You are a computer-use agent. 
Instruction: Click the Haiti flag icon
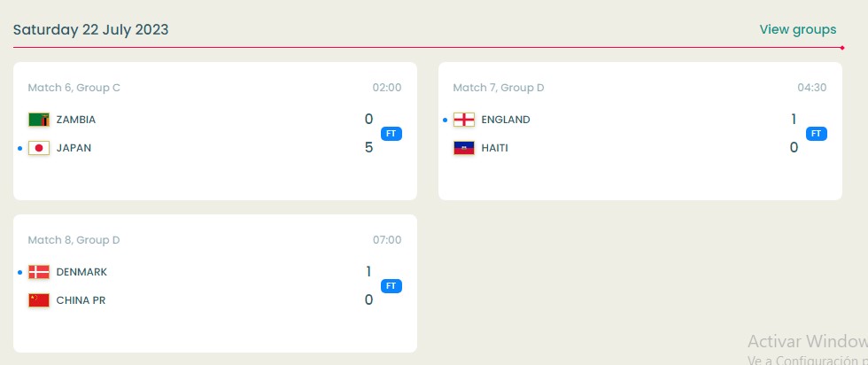point(464,148)
